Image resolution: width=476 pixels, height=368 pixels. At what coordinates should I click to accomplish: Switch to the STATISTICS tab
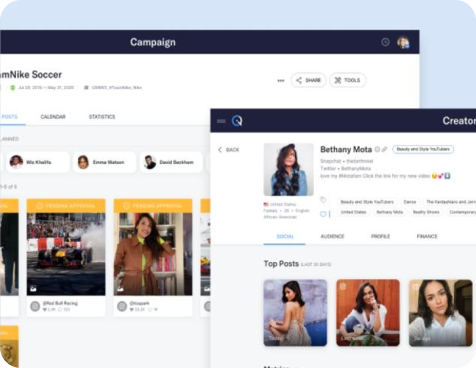(x=102, y=117)
